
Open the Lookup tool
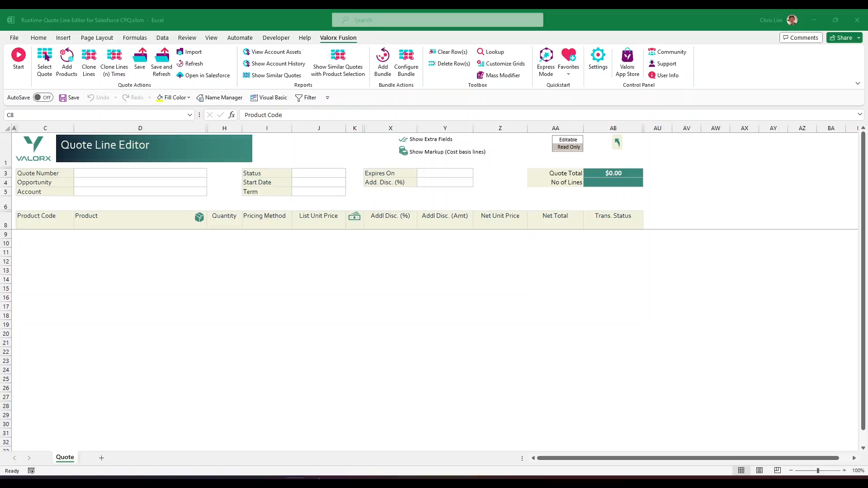point(491,52)
